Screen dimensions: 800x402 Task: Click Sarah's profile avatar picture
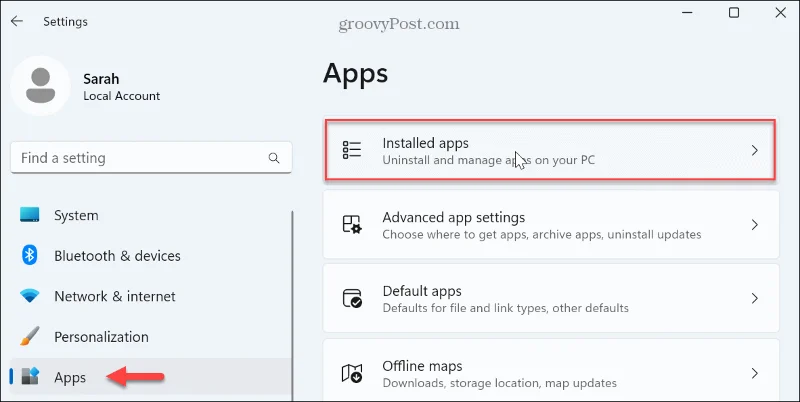click(40, 86)
